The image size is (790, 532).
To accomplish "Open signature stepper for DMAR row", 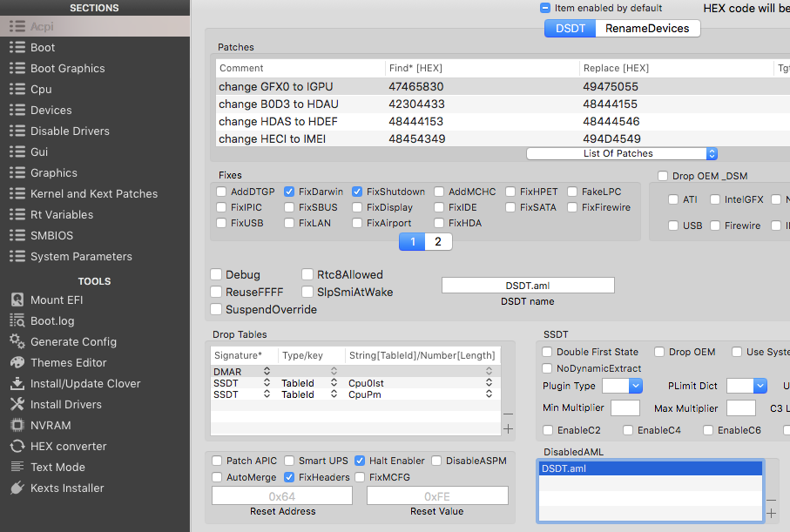I will coord(267,371).
